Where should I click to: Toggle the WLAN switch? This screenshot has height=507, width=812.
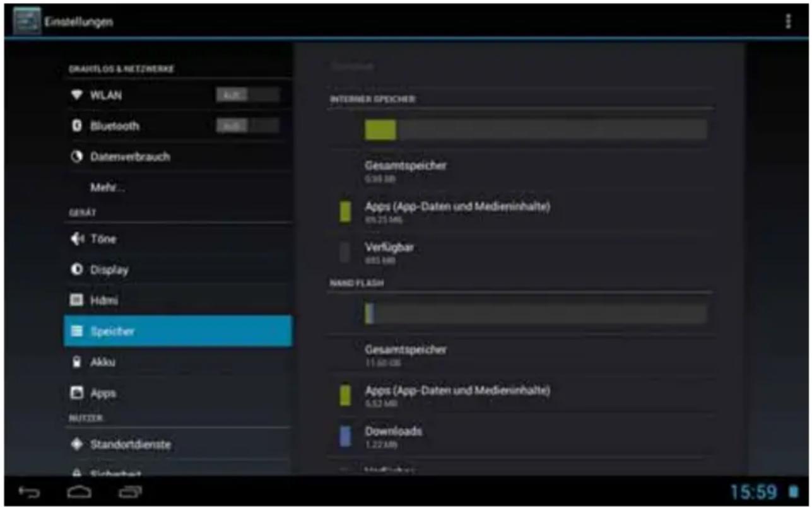[x=247, y=95]
